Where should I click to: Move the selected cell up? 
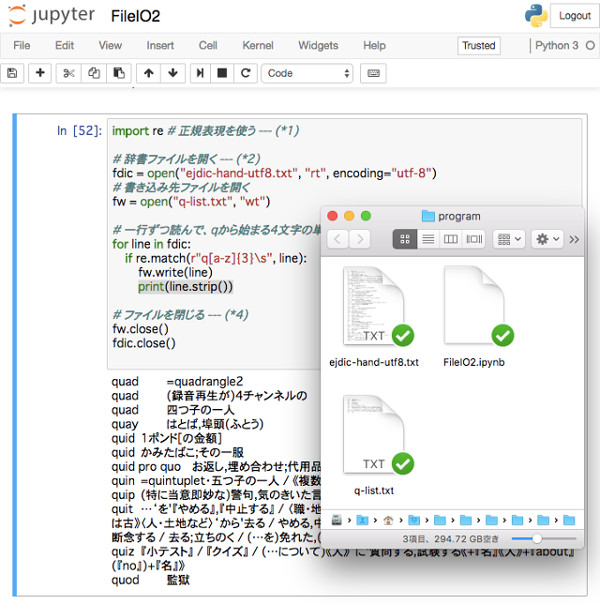[149, 73]
